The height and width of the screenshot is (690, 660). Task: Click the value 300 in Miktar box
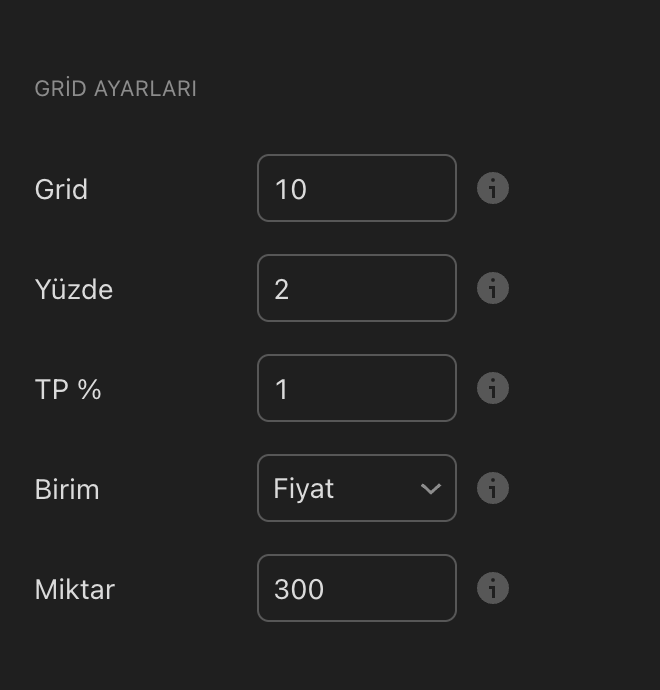click(298, 589)
